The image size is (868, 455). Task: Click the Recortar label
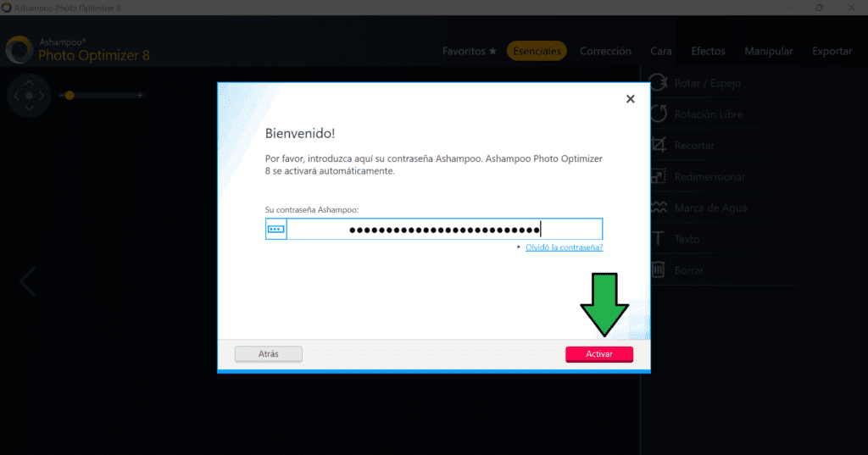pos(694,146)
